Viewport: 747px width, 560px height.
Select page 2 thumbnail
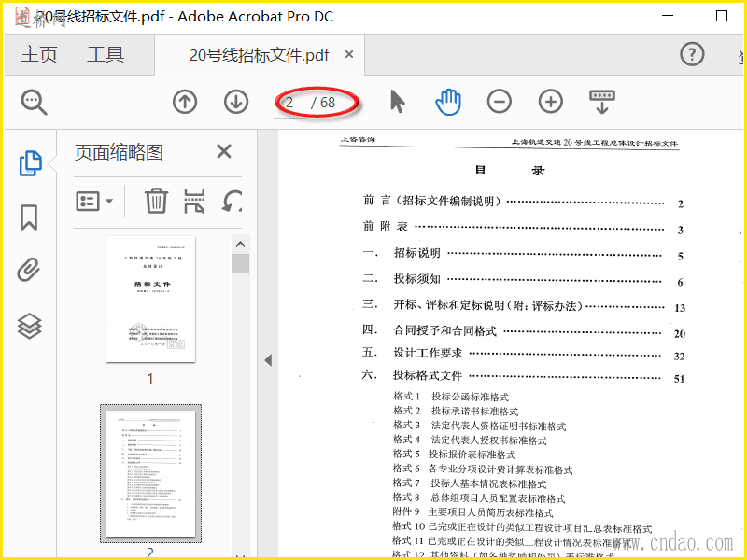(x=150, y=474)
